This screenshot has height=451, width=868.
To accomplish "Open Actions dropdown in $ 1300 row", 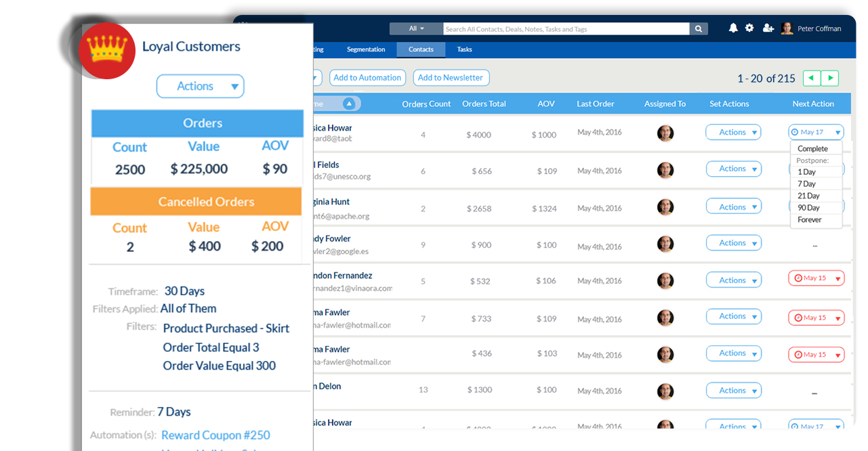I will [733, 391].
